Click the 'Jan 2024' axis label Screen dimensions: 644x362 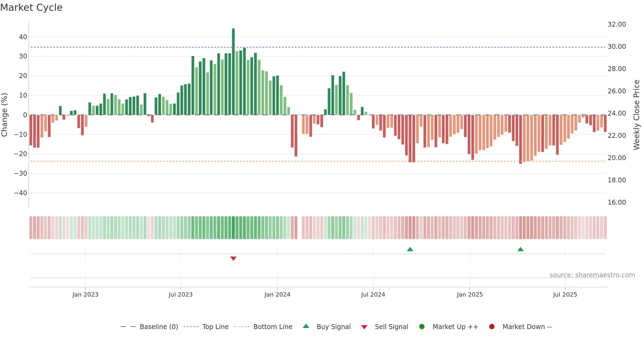point(277,295)
